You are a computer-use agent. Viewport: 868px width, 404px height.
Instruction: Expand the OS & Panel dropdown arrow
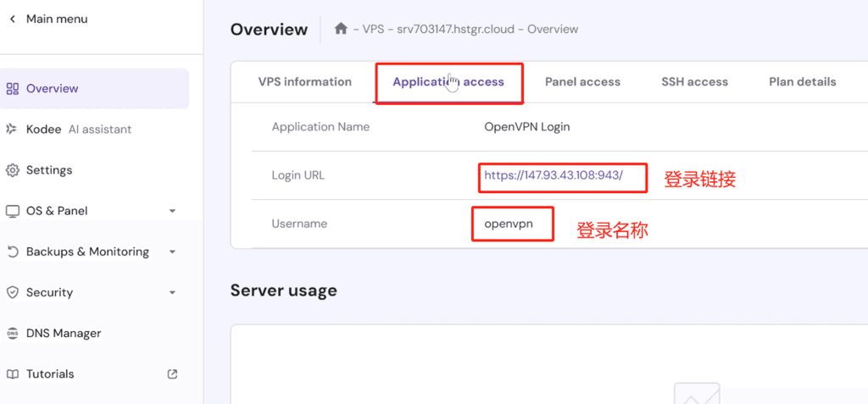click(x=172, y=211)
